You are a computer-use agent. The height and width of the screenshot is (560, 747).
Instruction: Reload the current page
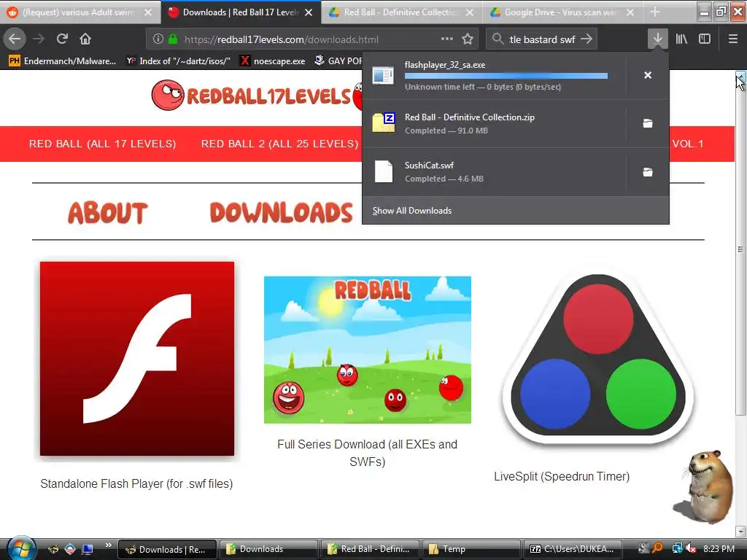(62, 39)
